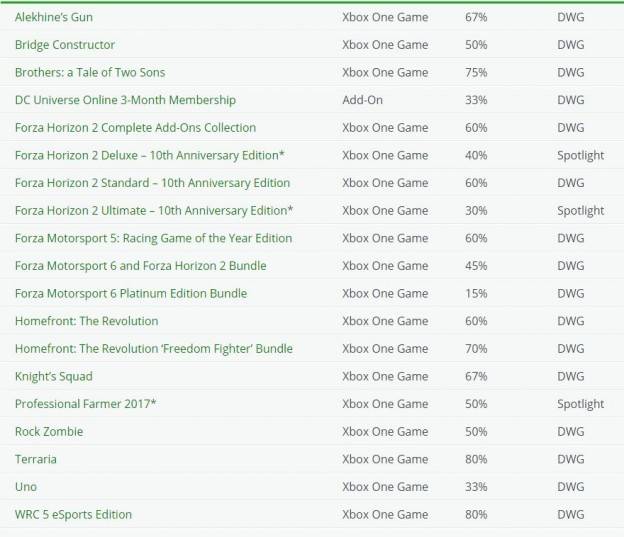
Task: Select Homefront 'Freedom Fighter' Bundle link
Action: pos(154,349)
